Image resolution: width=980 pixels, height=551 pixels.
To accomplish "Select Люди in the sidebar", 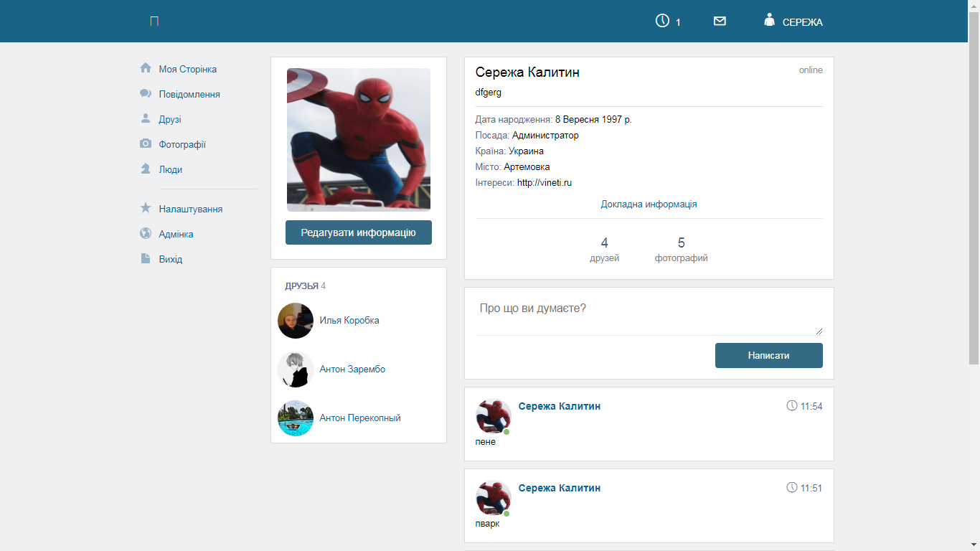I will (171, 169).
